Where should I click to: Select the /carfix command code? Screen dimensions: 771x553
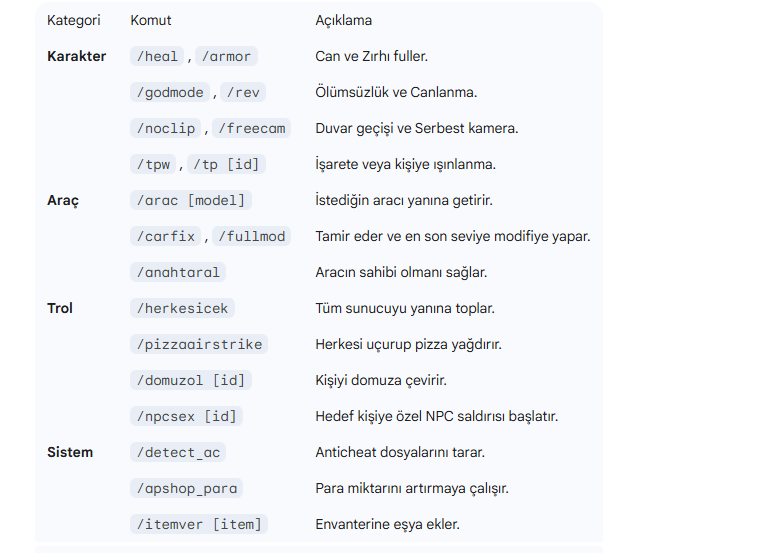click(x=166, y=236)
